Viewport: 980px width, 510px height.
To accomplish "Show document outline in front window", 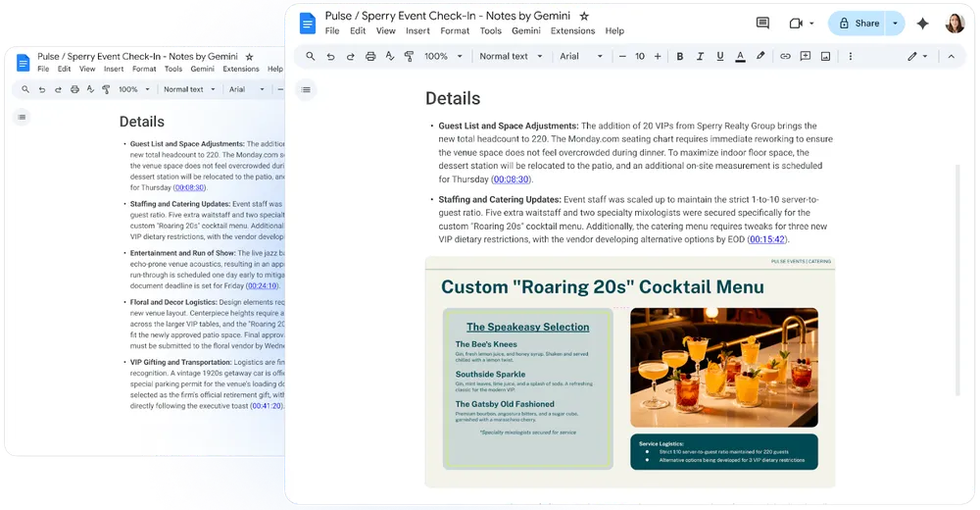I will point(306,90).
